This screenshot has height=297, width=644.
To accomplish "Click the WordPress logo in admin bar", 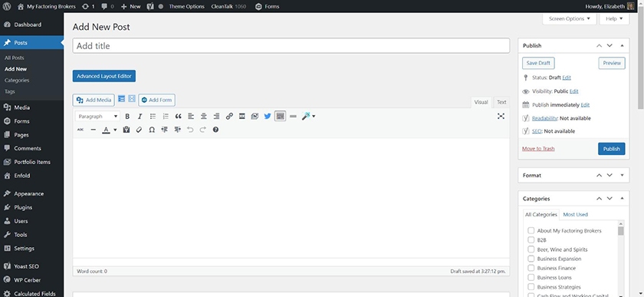I will click(7, 6).
